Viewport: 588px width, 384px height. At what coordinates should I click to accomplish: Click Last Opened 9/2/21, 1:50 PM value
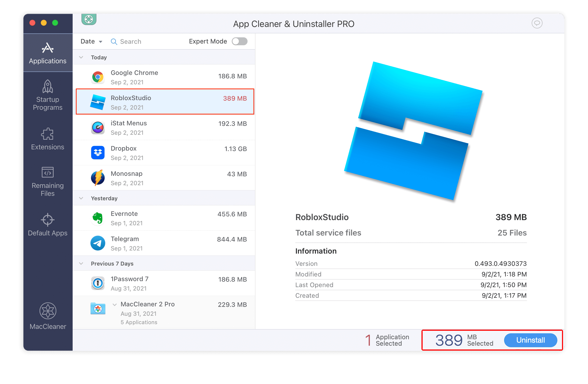504,285
